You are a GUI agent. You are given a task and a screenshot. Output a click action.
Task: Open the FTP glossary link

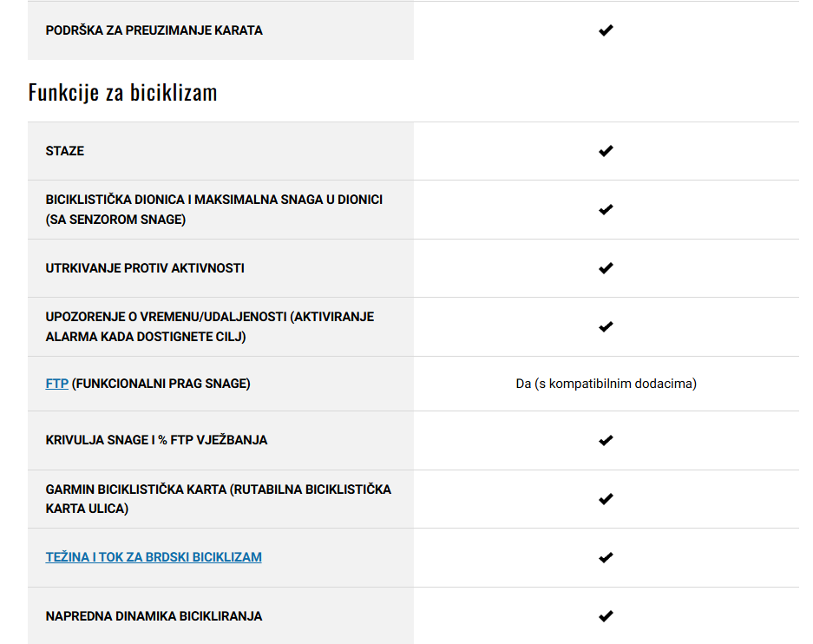click(57, 384)
